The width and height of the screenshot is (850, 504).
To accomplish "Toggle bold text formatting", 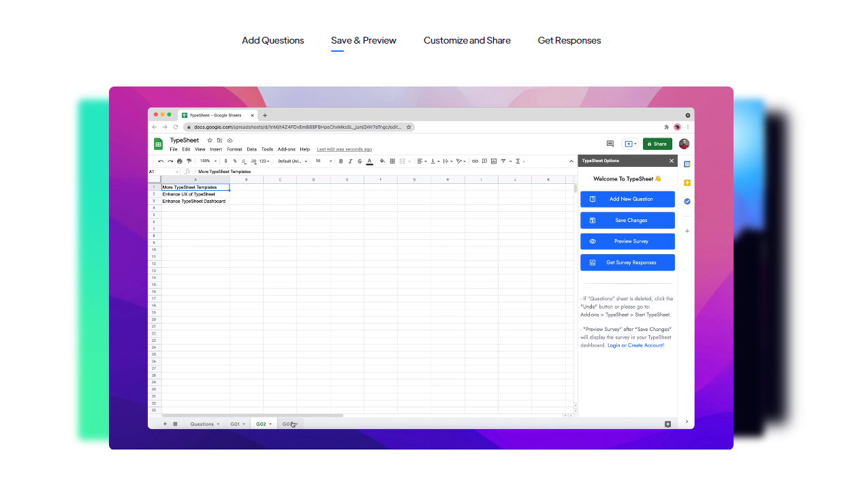I will pos(341,161).
